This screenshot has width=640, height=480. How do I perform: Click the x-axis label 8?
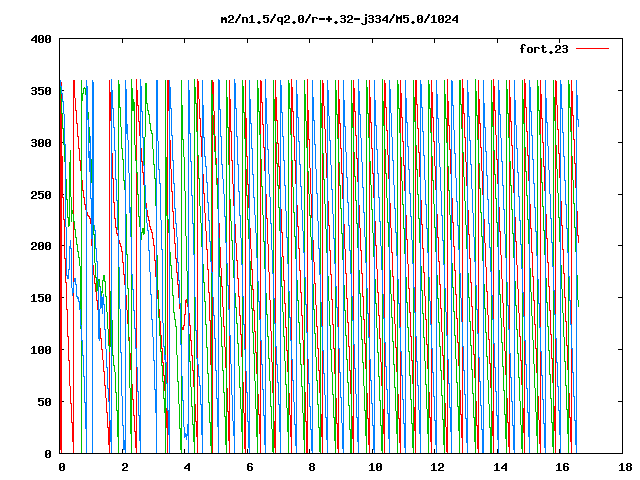[x=312, y=467]
